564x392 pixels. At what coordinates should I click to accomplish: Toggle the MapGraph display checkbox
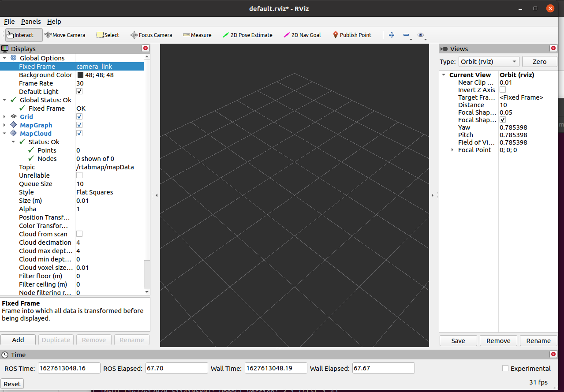79,125
